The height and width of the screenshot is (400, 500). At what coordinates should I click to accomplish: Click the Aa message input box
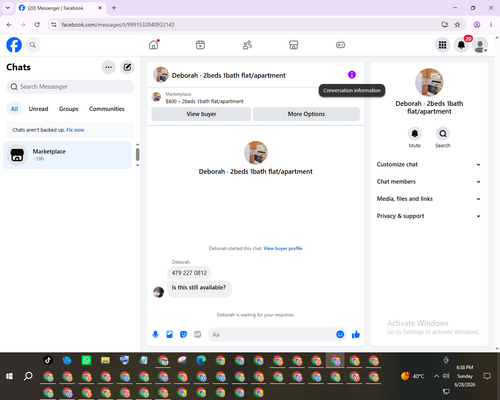coord(271,334)
